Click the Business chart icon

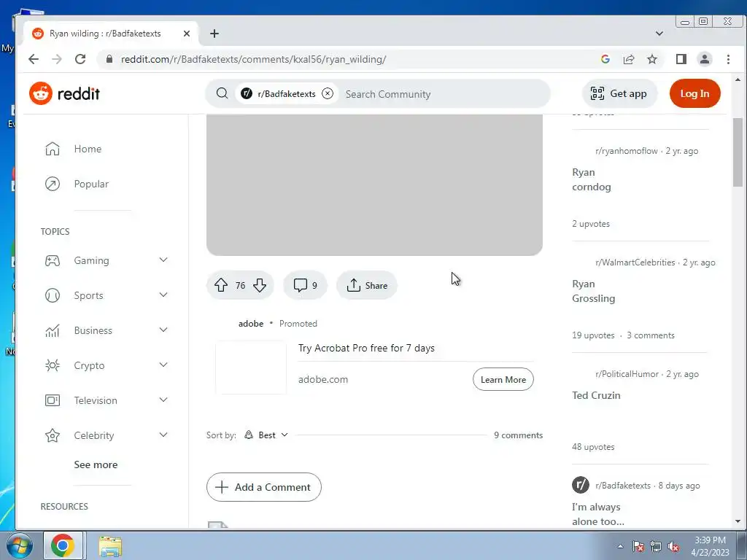point(53,330)
